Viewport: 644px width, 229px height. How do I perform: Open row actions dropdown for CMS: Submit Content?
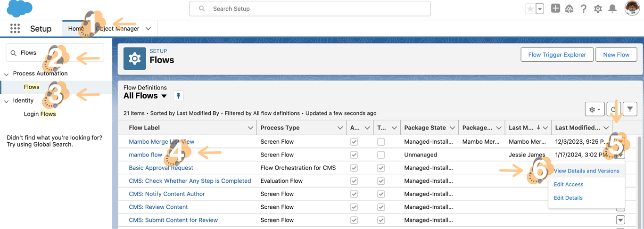tap(620, 220)
